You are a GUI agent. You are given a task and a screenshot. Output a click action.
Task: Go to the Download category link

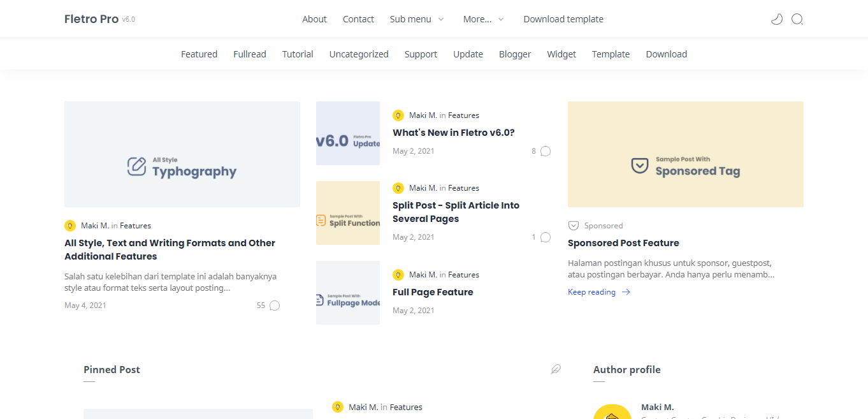(667, 54)
